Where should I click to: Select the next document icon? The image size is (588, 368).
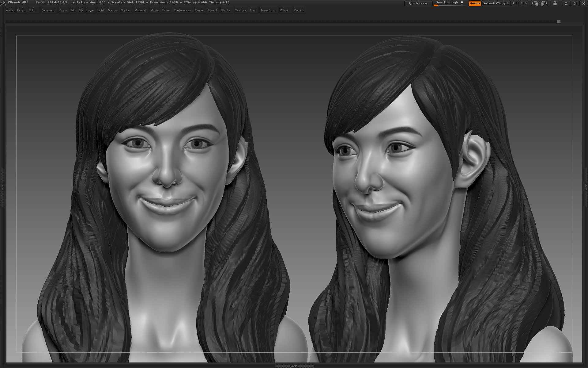coord(544,3)
